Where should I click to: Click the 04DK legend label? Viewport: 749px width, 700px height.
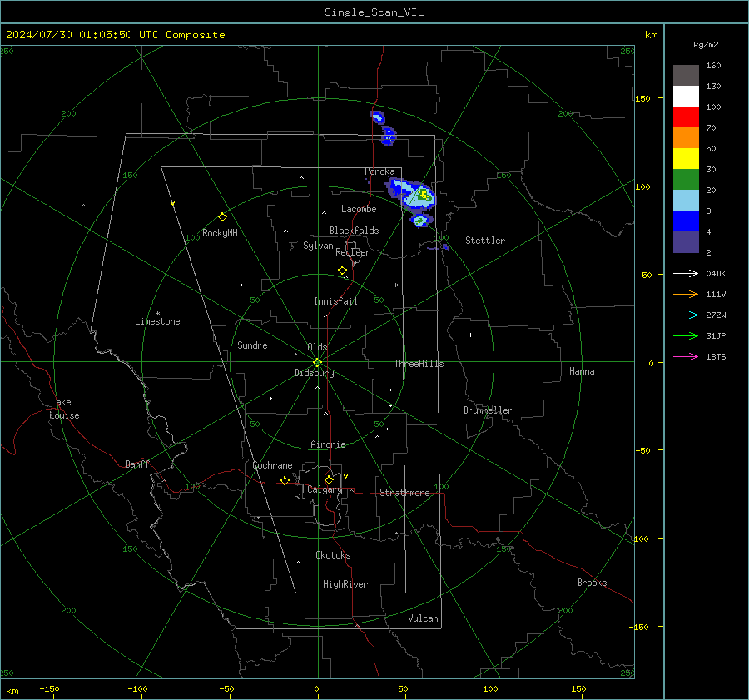[716, 274]
